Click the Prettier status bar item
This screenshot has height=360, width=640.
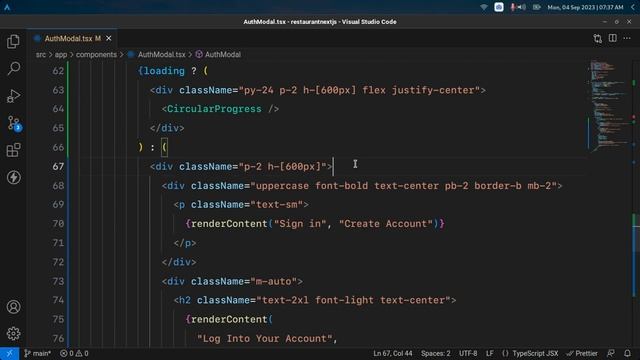pyautogui.click(x=582, y=353)
